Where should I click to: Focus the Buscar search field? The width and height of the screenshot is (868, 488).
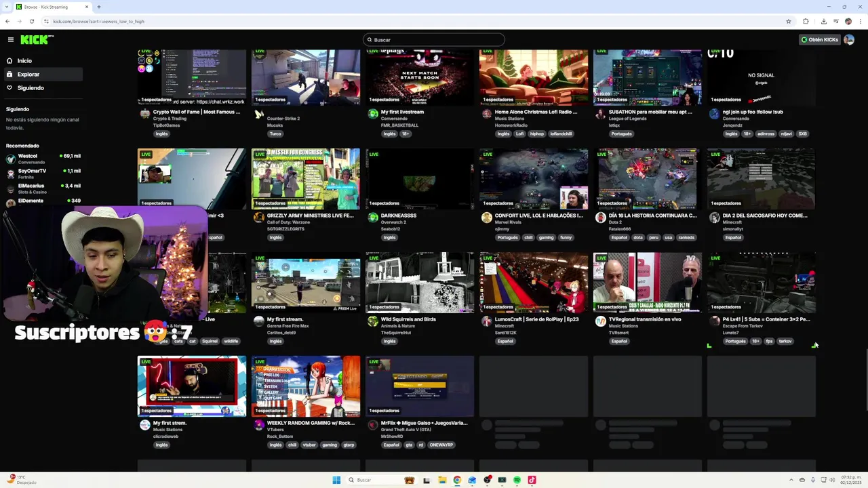click(434, 40)
